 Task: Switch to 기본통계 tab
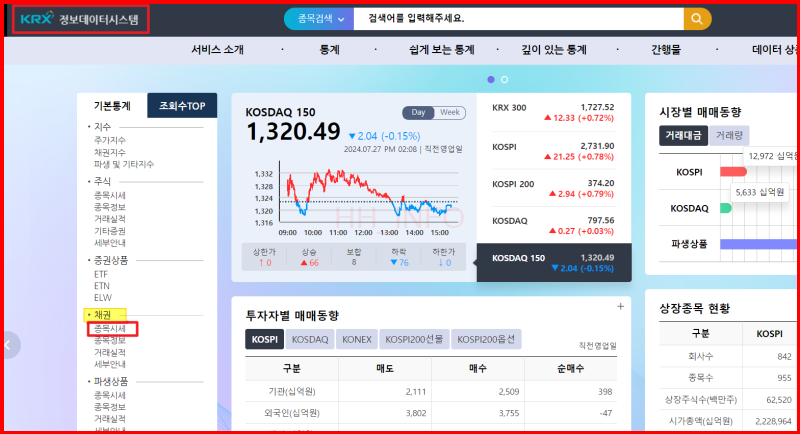[x=112, y=106]
